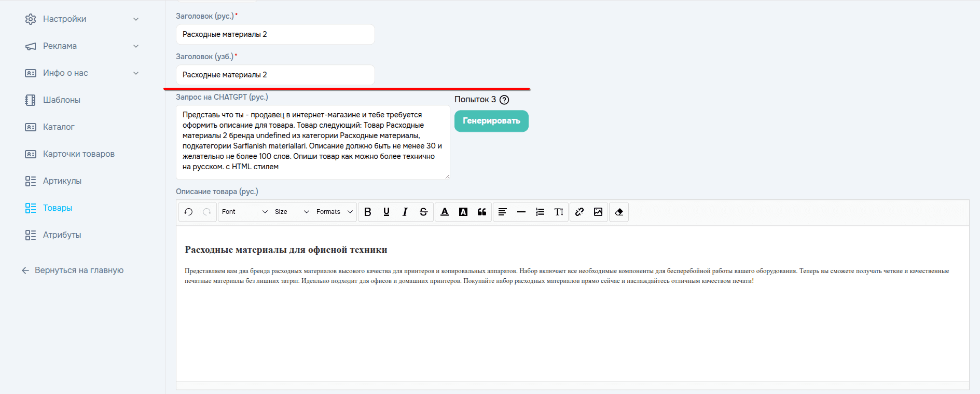Insert a blockquote in description

(x=482, y=212)
